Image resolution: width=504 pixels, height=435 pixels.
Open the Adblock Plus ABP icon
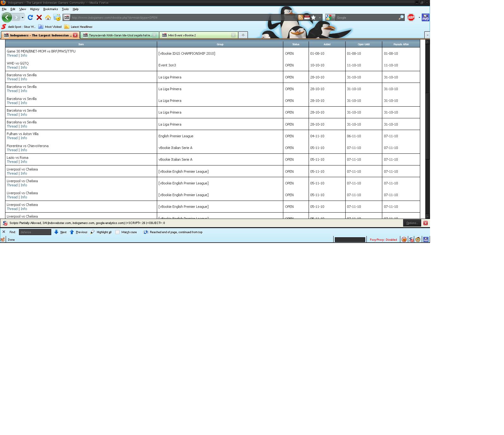tap(411, 17)
